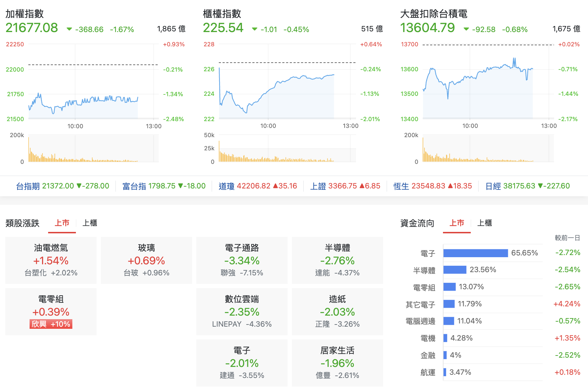Click stock 台塑化 +2.02%
The width and height of the screenshot is (588, 389).
point(51,273)
